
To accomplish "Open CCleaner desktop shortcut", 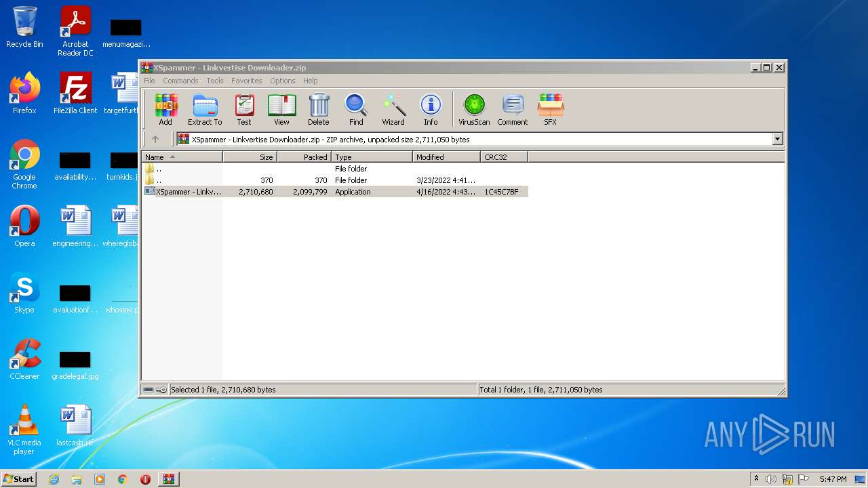I will 24,359.
